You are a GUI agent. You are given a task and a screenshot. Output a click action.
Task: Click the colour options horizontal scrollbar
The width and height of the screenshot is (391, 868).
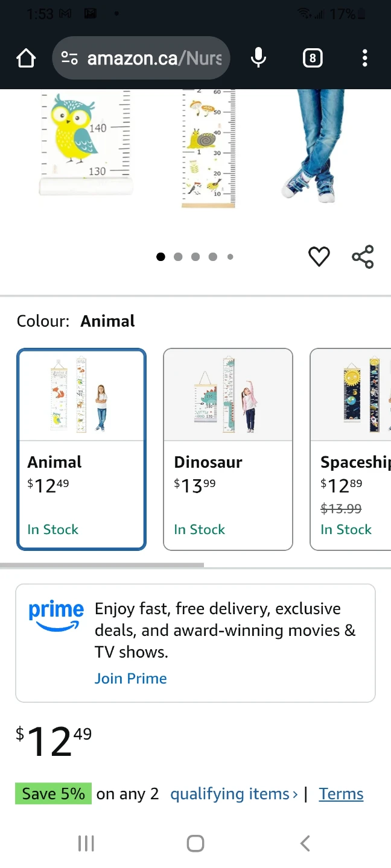(102, 565)
